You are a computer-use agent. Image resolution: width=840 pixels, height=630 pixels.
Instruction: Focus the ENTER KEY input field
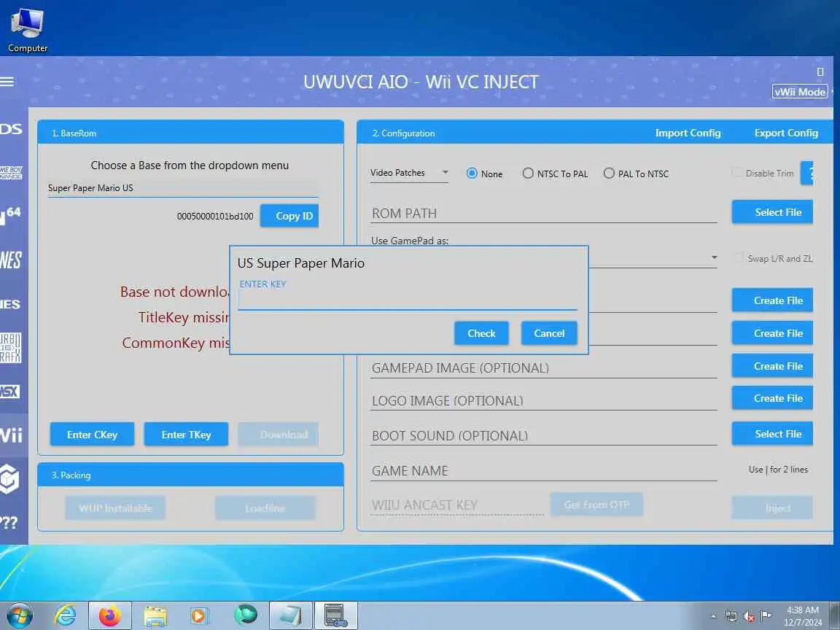(408, 300)
